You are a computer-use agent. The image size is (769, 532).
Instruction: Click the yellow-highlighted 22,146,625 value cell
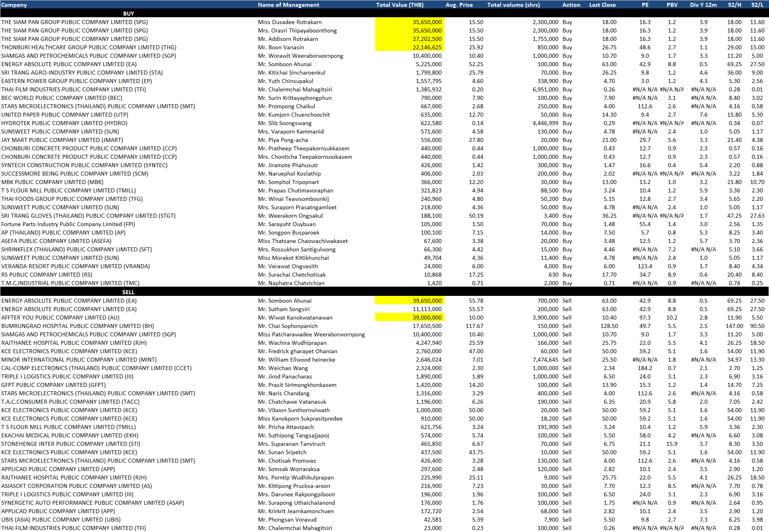click(427, 47)
